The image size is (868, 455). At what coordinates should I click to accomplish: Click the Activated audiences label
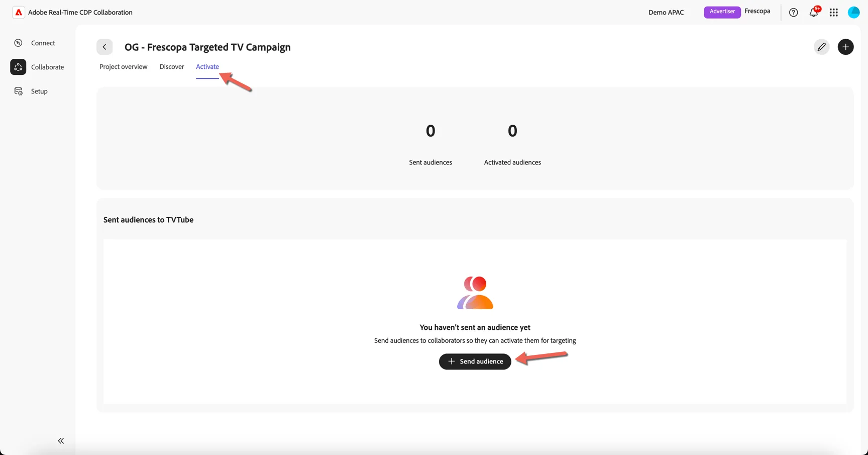click(x=512, y=162)
